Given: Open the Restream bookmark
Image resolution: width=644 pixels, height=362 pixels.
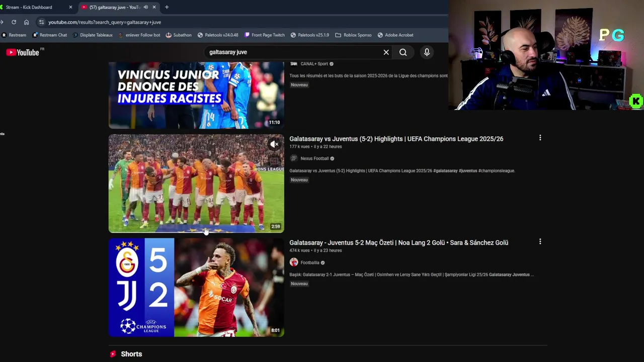Looking at the screenshot, I should tap(14, 35).
